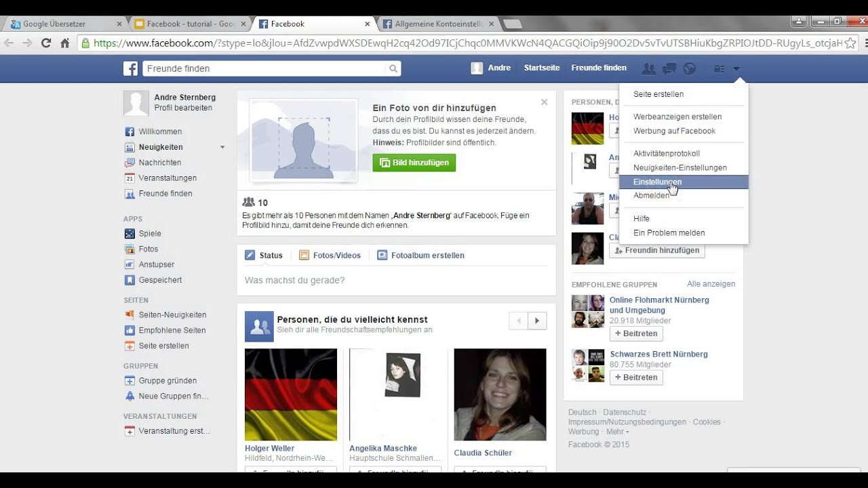Select Fotoalbum erstellen tab
The width and height of the screenshot is (868, 488).
tap(420, 256)
